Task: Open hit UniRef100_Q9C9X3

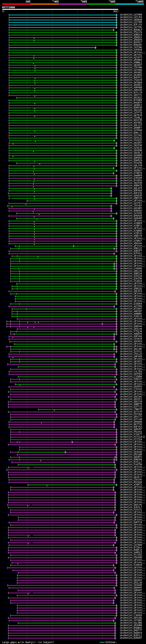Action: coord(131,291)
